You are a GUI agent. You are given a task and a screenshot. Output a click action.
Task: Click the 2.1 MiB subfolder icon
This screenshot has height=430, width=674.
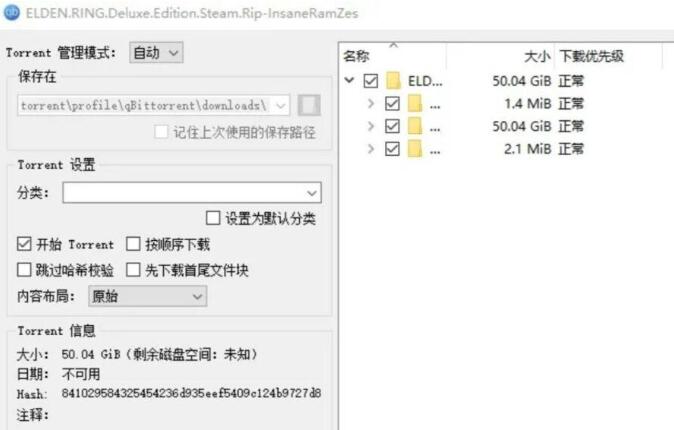click(415, 149)
